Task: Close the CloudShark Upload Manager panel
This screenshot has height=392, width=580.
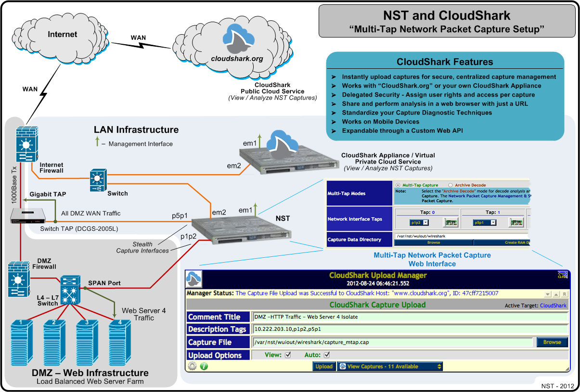Action: click(563, 275)
